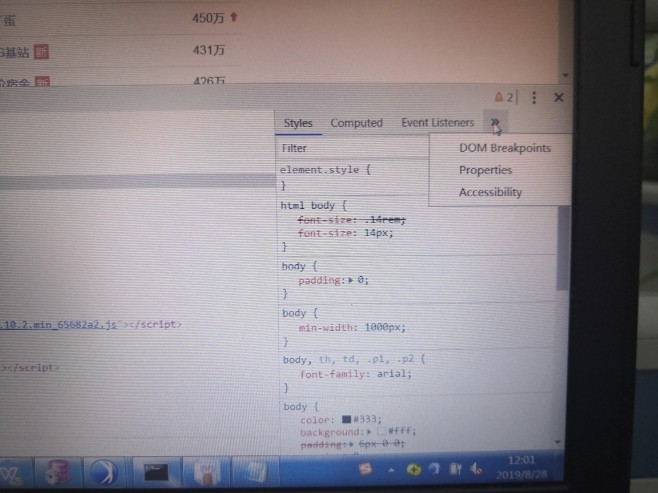Screen dimensions: 658x493
Task: Click the volume speaker tray icon
Action: coord(476,469)
